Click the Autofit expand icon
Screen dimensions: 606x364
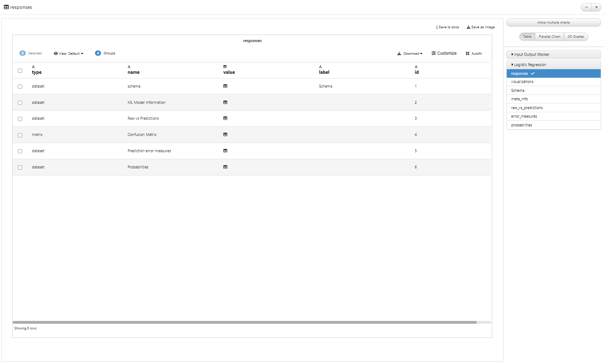click(x=468, y=54)
